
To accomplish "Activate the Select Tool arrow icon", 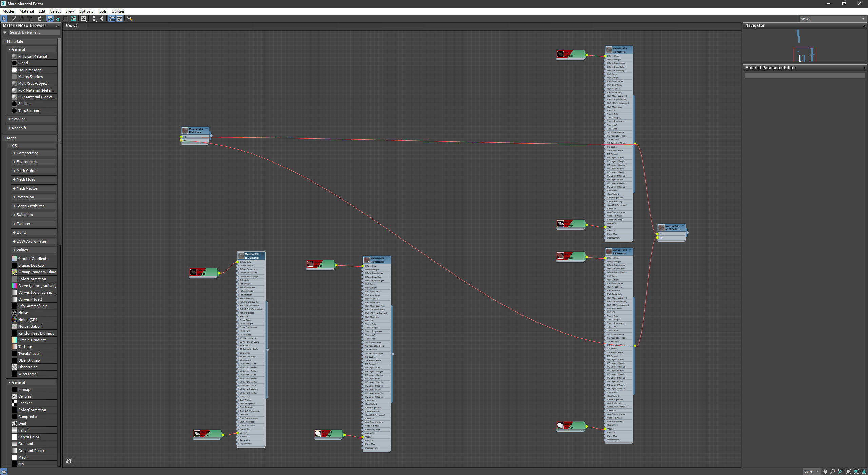I will [4, 19].
